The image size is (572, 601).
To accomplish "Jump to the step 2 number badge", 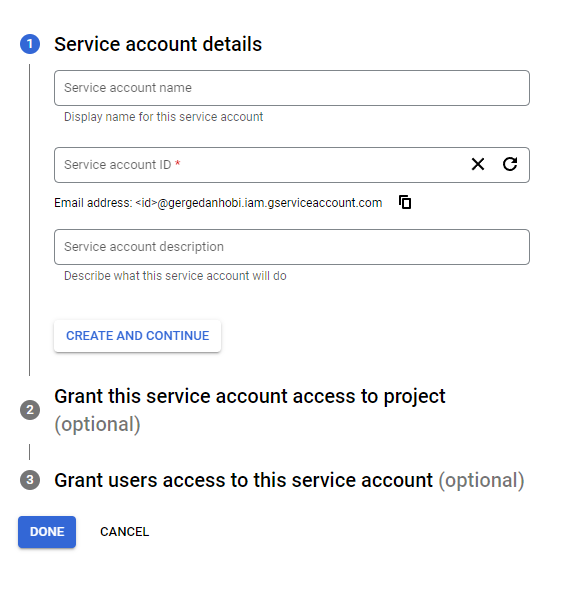I will click(30, 410).
